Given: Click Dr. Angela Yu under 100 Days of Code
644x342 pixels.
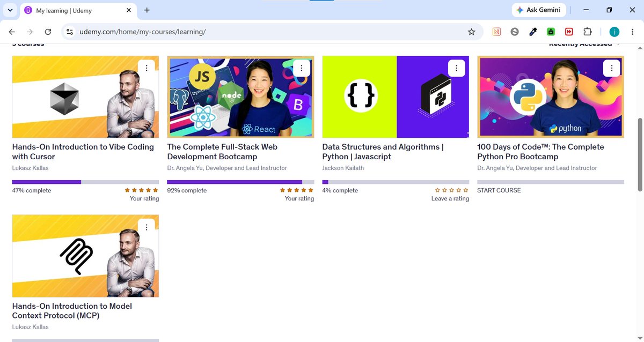Looking at the screenshot, I should coord(537,168).
